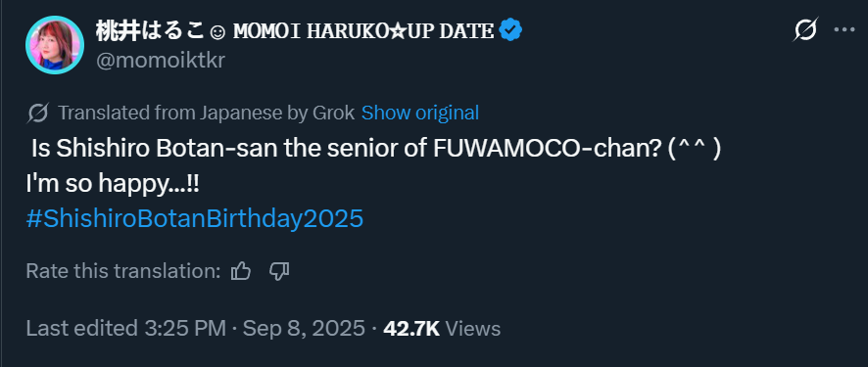
Task: Click the @momoiktkr handle
Action: 161,61
